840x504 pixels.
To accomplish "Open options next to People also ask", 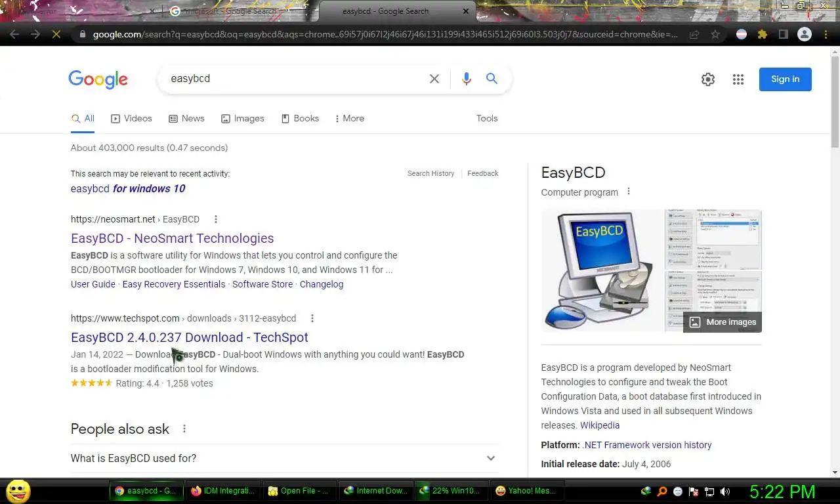I will (184, 429).
